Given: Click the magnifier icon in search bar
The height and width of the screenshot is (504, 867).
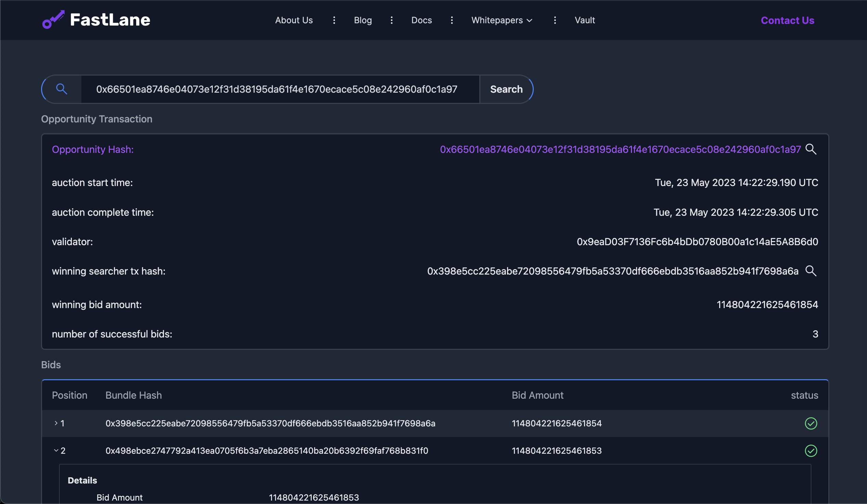Looking at the screenshot, I should 62,89.
